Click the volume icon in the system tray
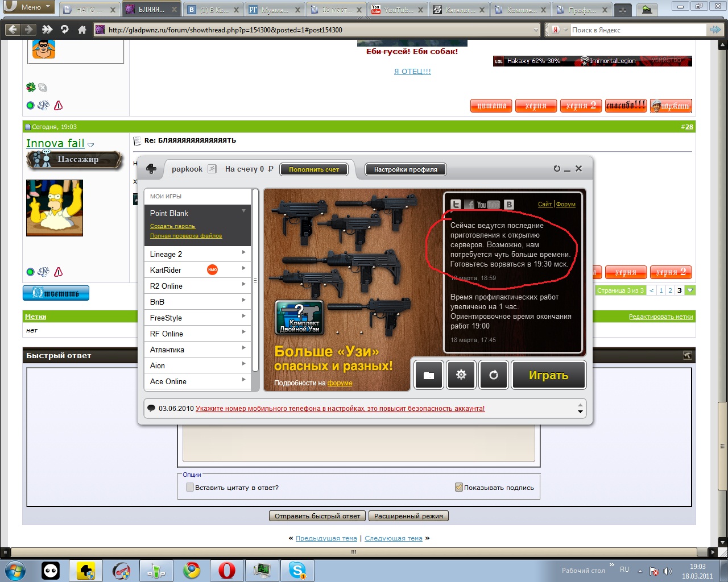728x582 pixels. tap(668, 571)
